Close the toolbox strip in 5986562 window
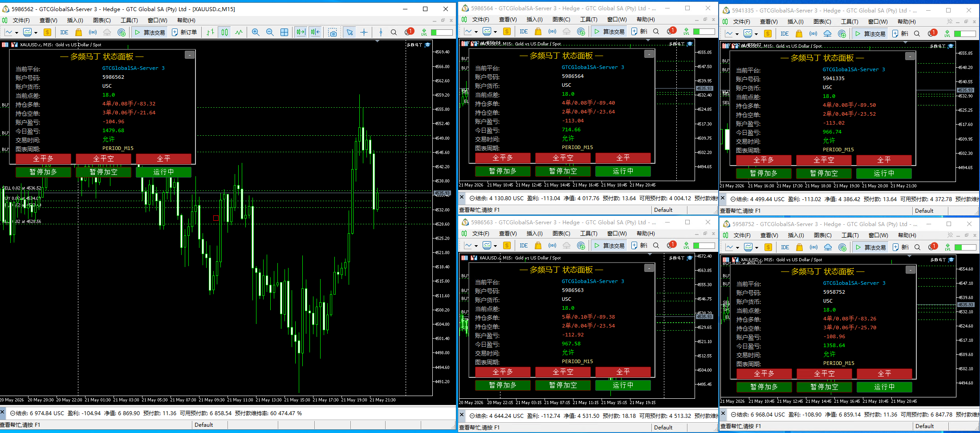Image resolution: width=980 pixels, height=433 pixels. (2, 412)
